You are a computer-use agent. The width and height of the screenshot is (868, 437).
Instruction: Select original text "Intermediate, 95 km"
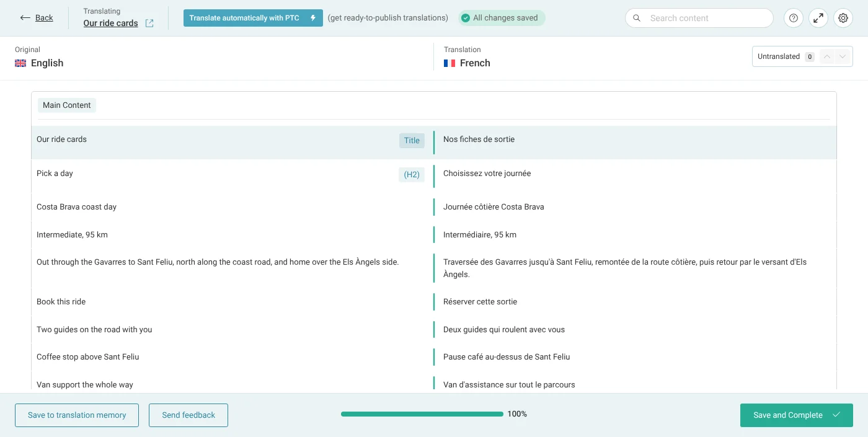click(x=72, y=235)
